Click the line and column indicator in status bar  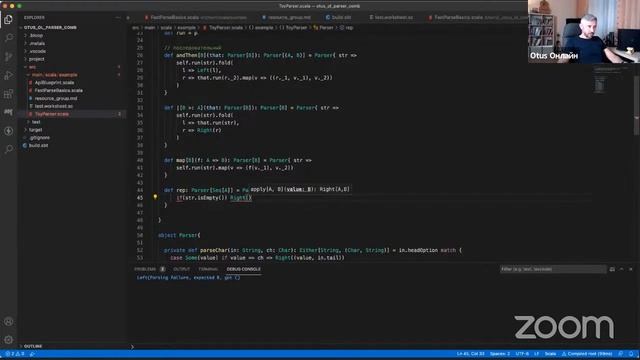click(470, 354)
